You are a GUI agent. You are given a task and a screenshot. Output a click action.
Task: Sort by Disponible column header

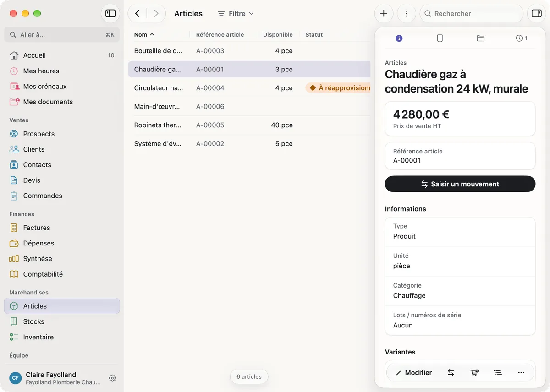tap(278, 35)
